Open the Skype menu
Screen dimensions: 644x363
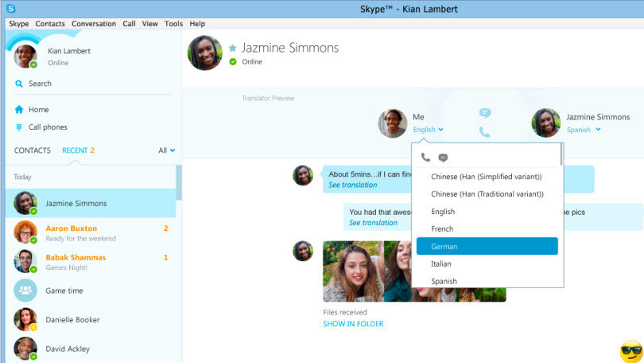coord(19,23)
